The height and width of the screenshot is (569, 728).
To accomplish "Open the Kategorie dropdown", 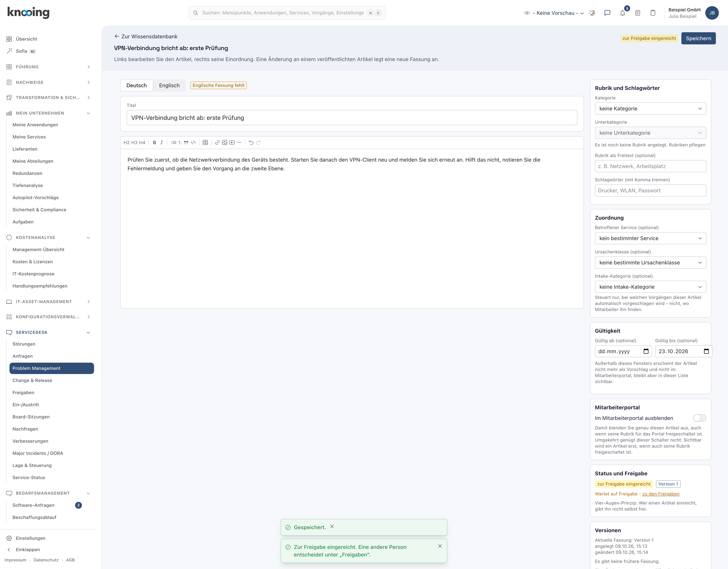I will 650,108.
